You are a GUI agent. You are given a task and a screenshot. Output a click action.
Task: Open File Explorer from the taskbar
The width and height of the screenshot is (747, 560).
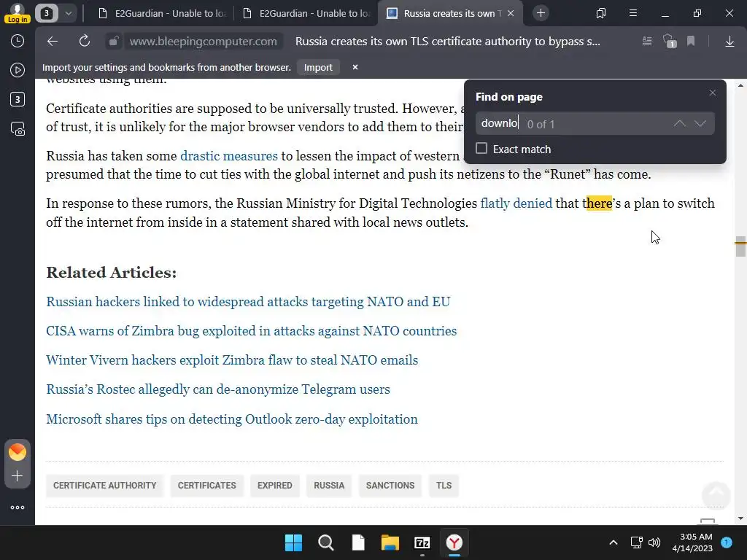390,542
